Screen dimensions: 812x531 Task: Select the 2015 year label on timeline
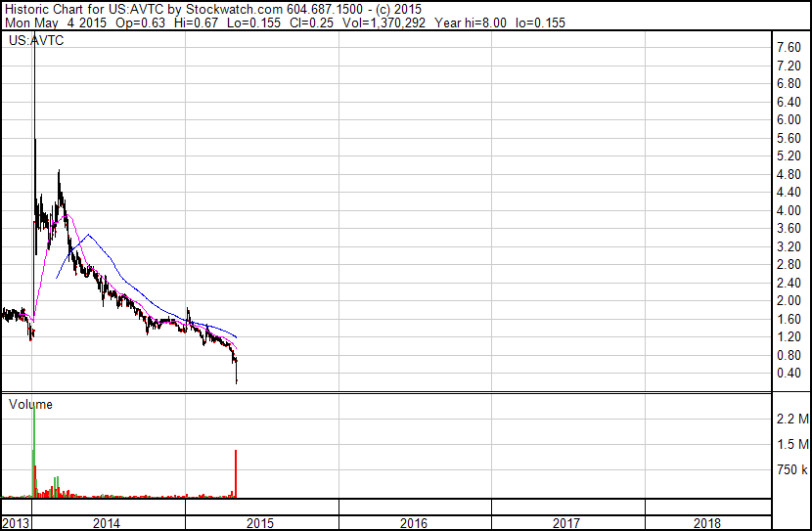(260, 523)
